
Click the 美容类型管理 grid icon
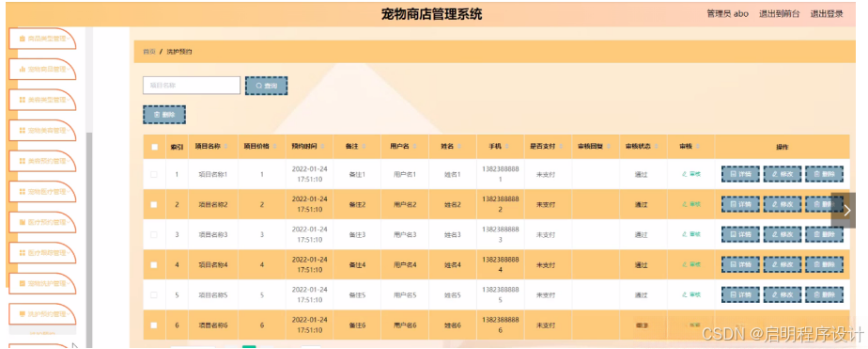23,100
